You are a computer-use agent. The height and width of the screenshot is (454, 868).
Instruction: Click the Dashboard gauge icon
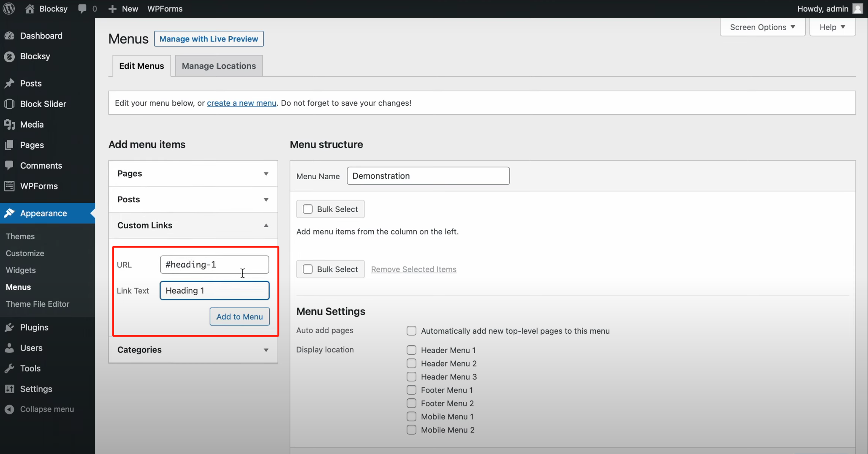click(x=9, y=36)
